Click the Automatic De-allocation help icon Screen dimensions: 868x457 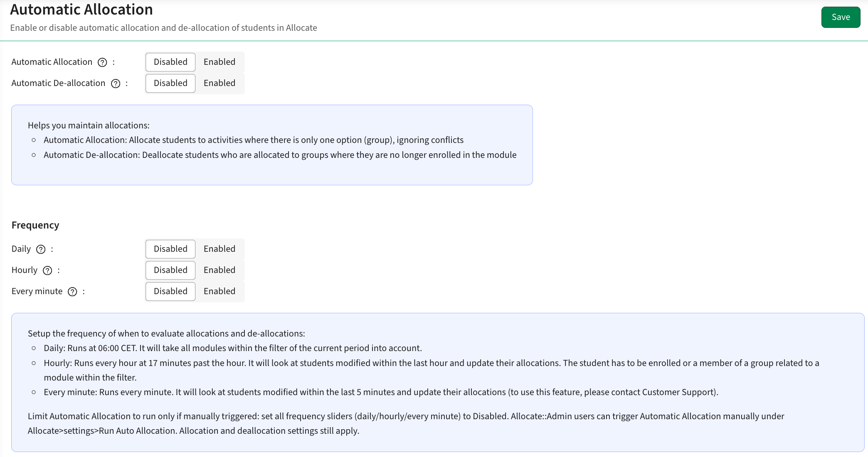coord(116,83)
